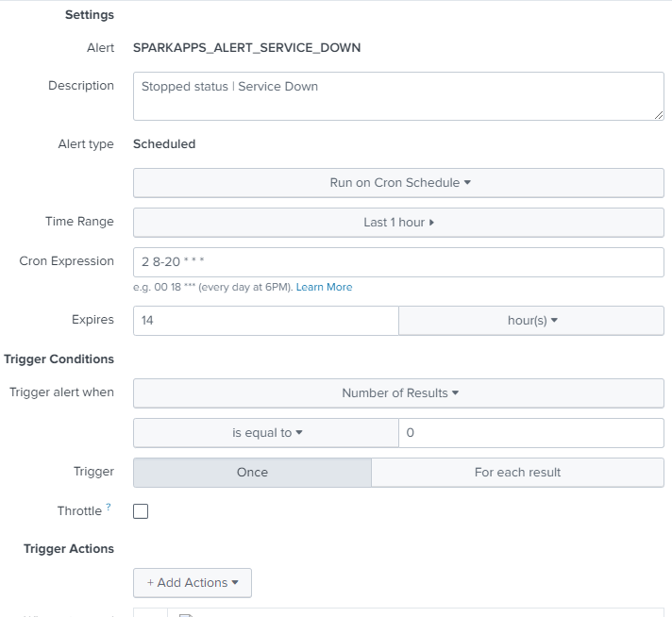This screenshot has width=672, height=617.
Task: Focus the results threshold field showing 0
Action: pyautogui.click(x=530, y=433)
